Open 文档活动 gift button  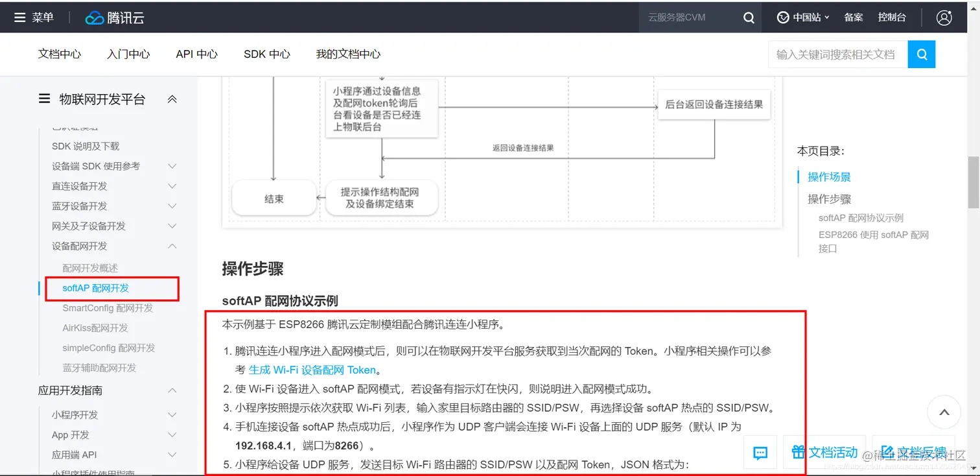tap(824, 453)
